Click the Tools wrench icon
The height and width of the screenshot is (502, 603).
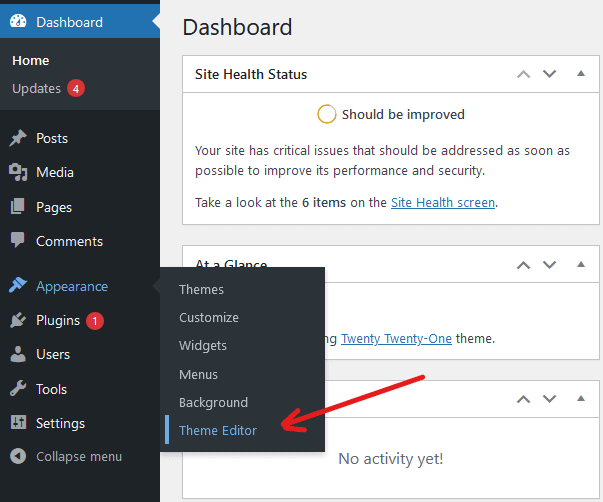pyautogui.click(x=18, y=389)
